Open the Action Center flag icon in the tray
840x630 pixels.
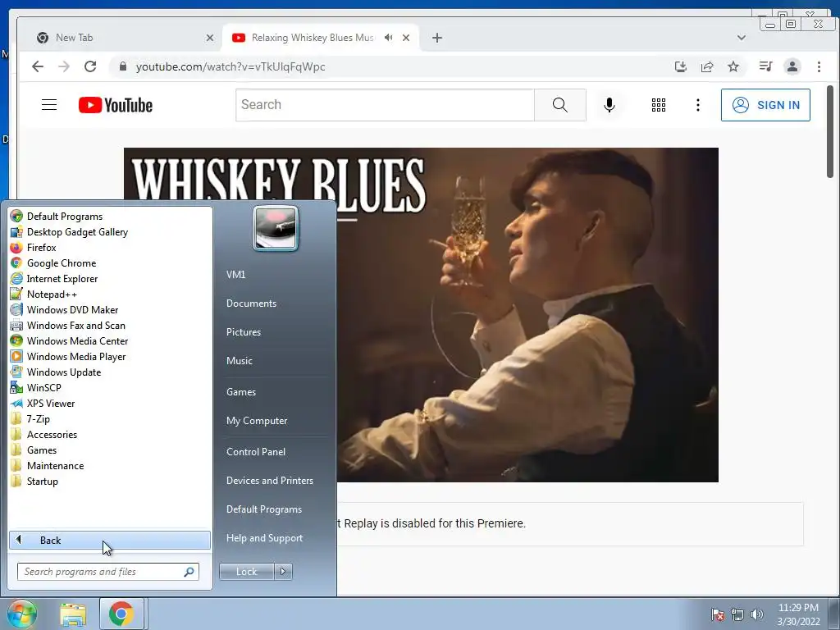[x=718, y=614]
